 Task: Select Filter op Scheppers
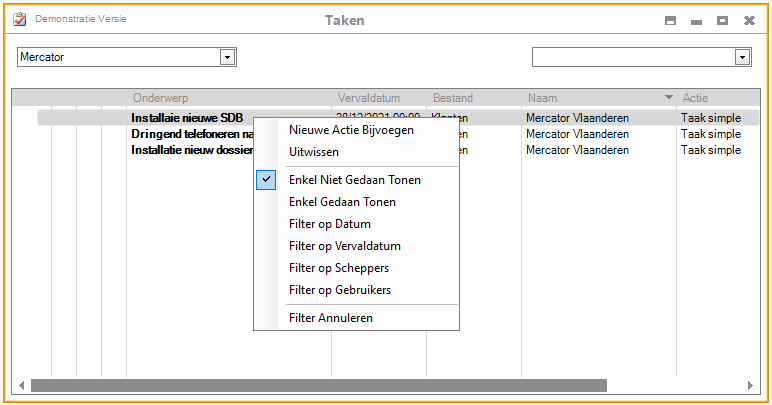[x=339, y=268]
